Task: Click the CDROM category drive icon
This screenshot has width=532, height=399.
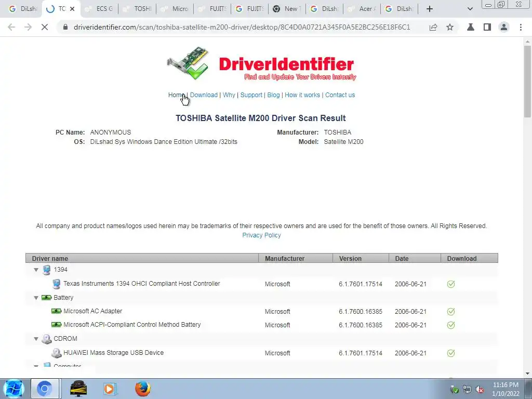Action: (x=46, y=339)
